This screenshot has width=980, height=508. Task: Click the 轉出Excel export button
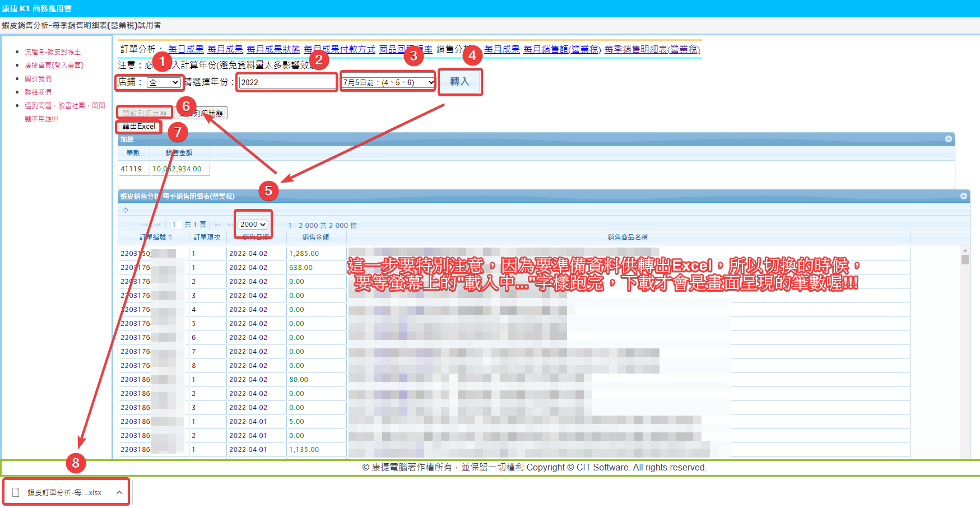point(139,127)
